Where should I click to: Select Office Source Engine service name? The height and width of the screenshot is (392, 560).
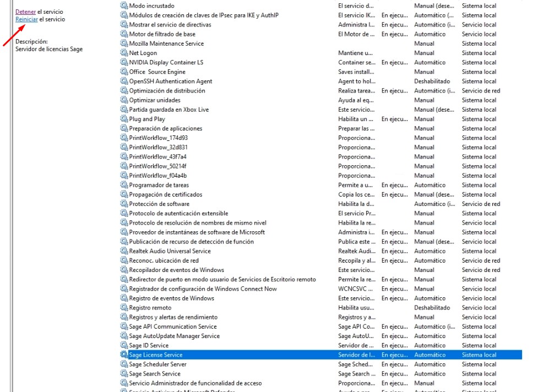click(157, 72)
